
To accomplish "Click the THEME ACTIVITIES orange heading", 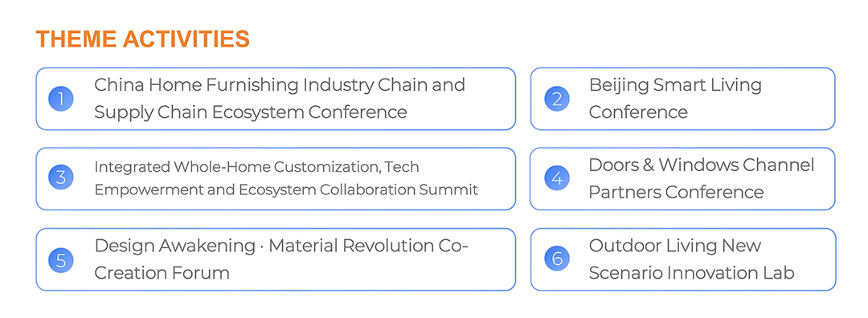I will click(x=143, y=39).
